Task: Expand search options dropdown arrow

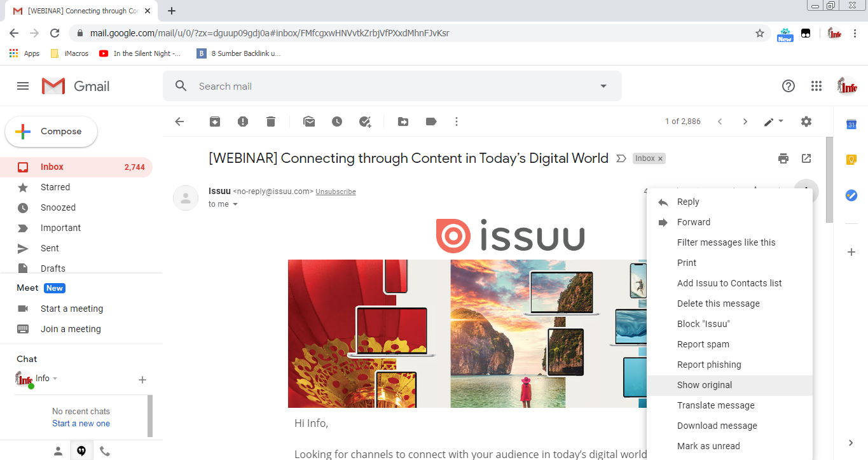Action: 603,86
